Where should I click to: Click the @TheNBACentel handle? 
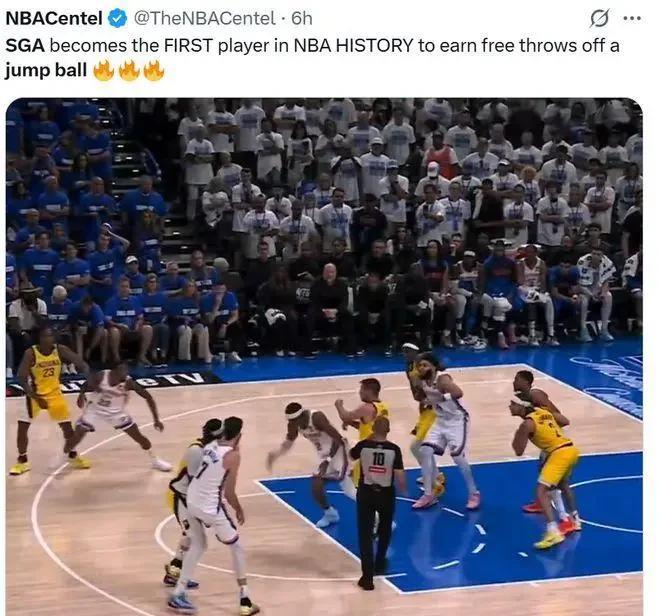click(205, 19)
